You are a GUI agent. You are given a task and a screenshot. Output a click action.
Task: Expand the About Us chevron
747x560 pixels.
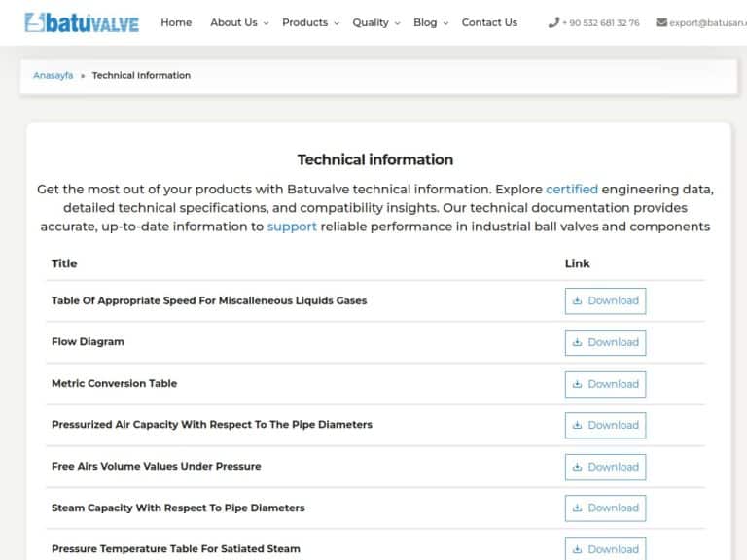coord(266,23)
